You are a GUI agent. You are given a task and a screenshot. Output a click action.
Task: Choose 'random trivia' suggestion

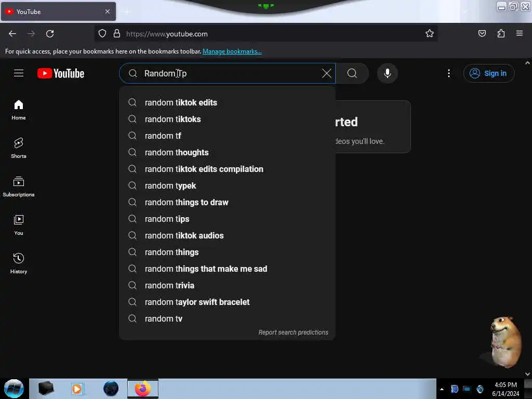tap(228, 285)
